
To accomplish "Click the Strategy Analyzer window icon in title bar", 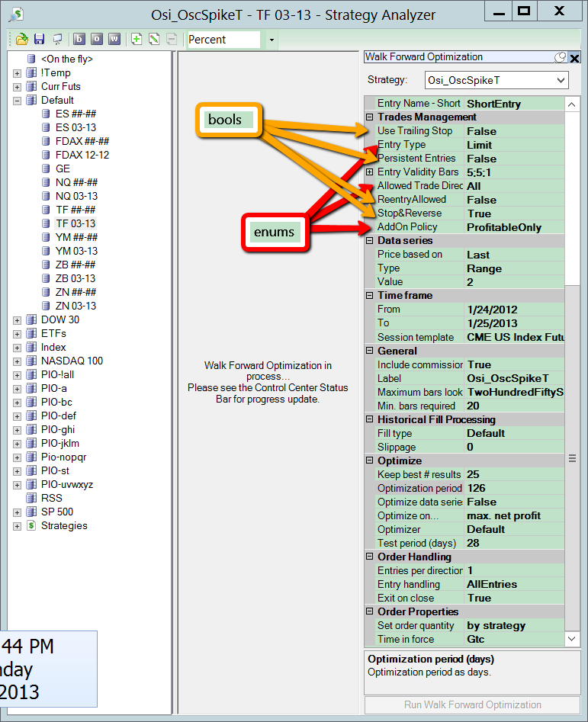I will 16,14.
